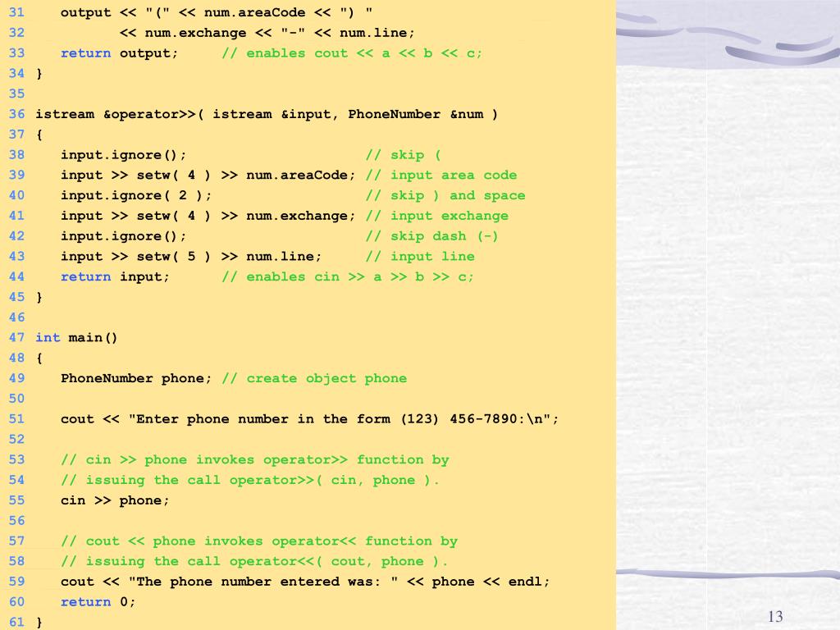Click the comment 'input area code'

pos(454,176)
